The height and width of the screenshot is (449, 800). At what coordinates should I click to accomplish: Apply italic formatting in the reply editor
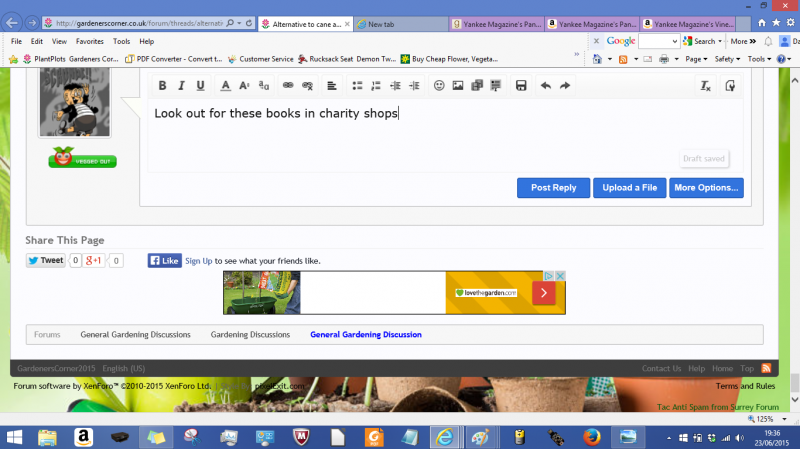(182, 86)
